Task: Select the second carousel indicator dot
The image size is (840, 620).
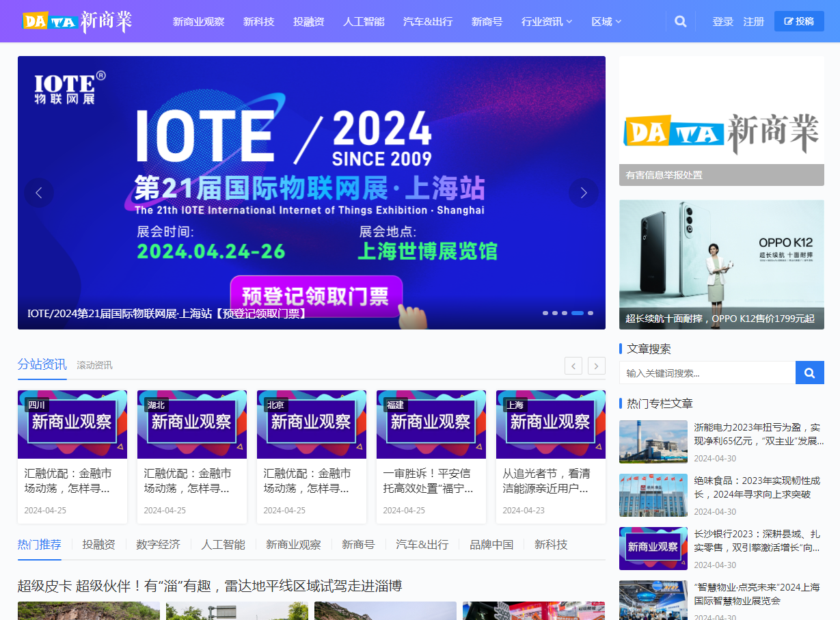Action: (555, 313)
